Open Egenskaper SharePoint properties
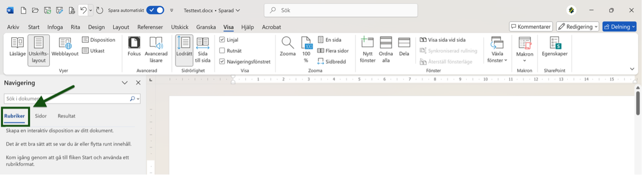The image size is (644, 176). (555, 47)
